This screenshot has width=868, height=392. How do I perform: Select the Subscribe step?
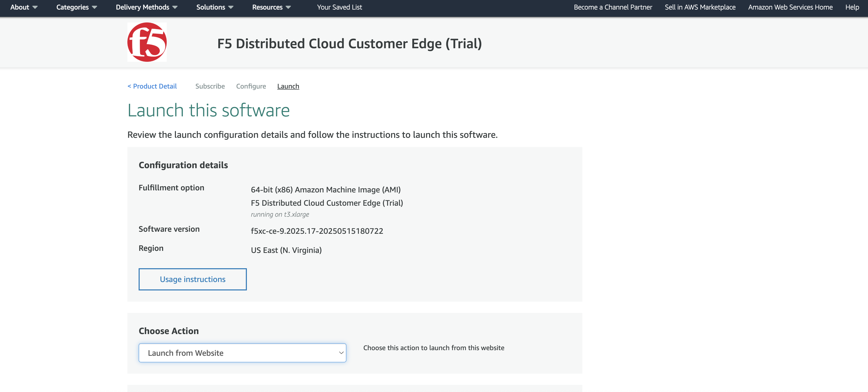pyautogui.click(x=210, y=86)
